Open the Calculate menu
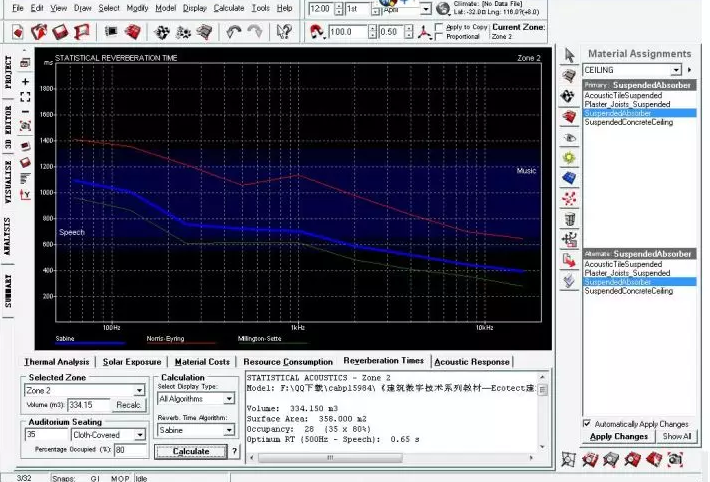 pyautogui.click(x=229, y=8)
